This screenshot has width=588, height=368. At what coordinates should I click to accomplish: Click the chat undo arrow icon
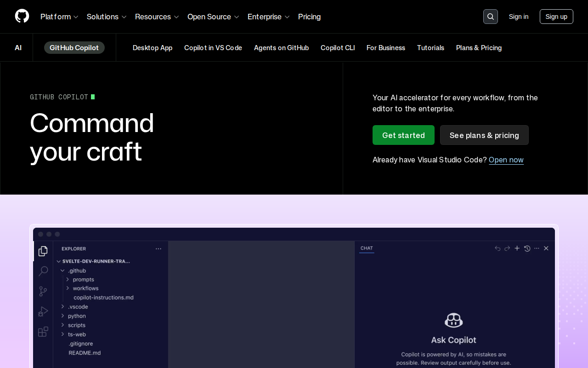coord(498,248)
